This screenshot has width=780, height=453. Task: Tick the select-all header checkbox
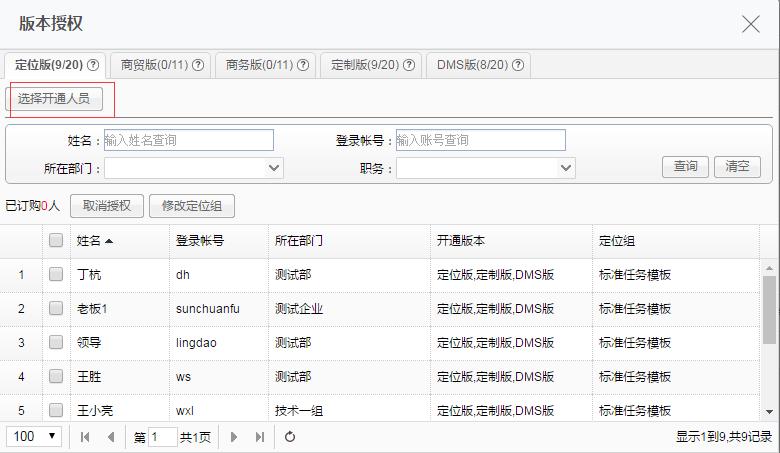click(x=56, y=240)
